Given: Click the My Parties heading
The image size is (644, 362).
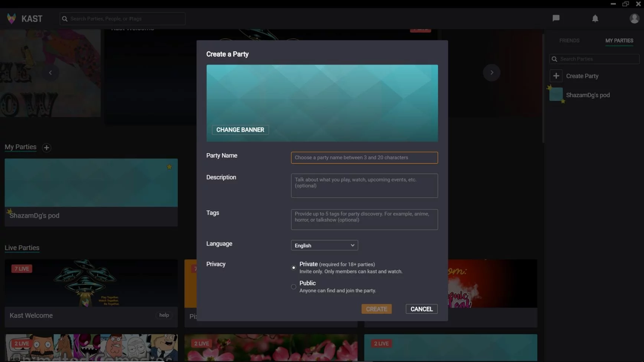Looking at the screenshot, I should tap(20, 147).
